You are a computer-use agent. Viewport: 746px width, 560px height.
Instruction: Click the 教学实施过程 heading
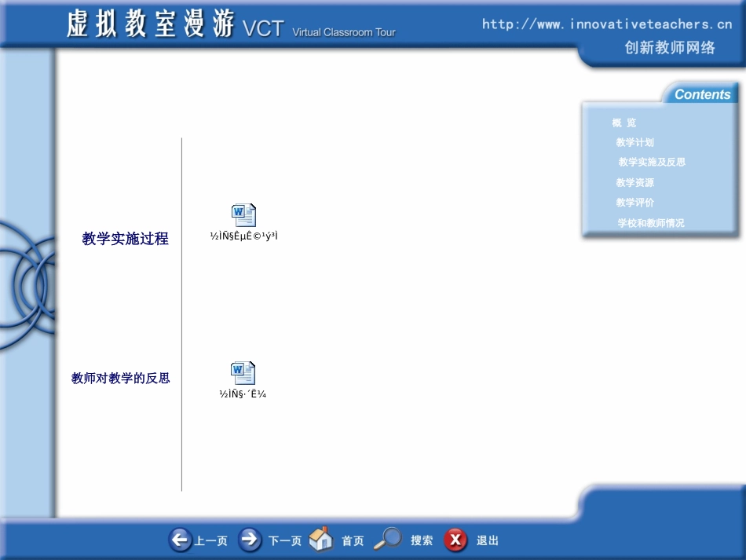coord(125,238)
